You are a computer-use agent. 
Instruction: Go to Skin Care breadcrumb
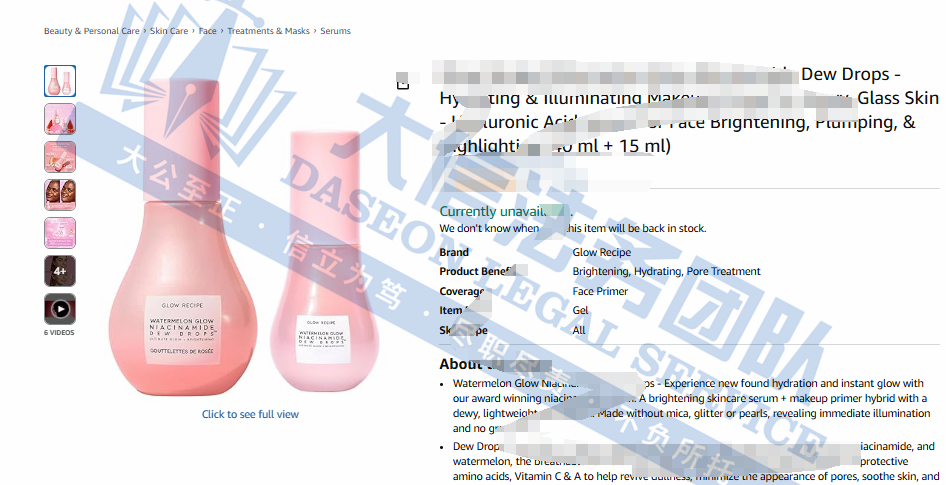(x=169, y=31)
